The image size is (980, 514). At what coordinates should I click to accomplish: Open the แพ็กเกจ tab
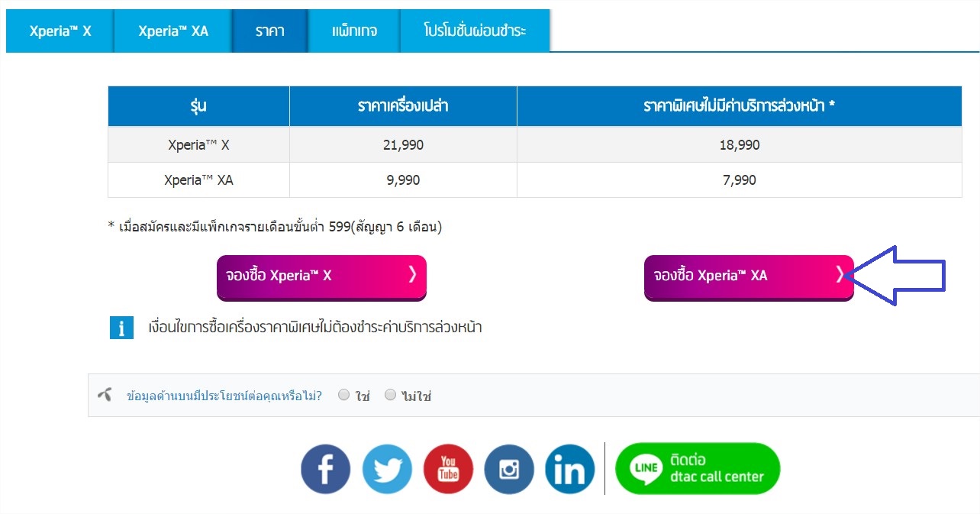click(x=354, y=31)
